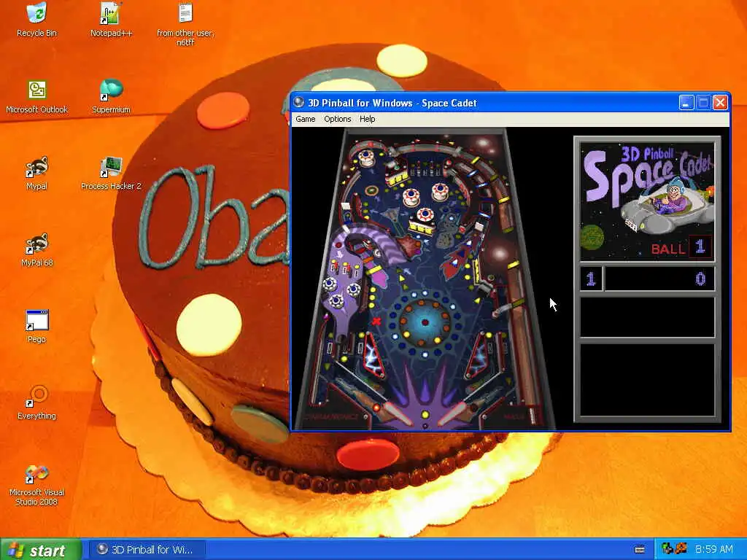
Task: Select the Mypal desktop shortcut
Action: (x=36, y=174)
